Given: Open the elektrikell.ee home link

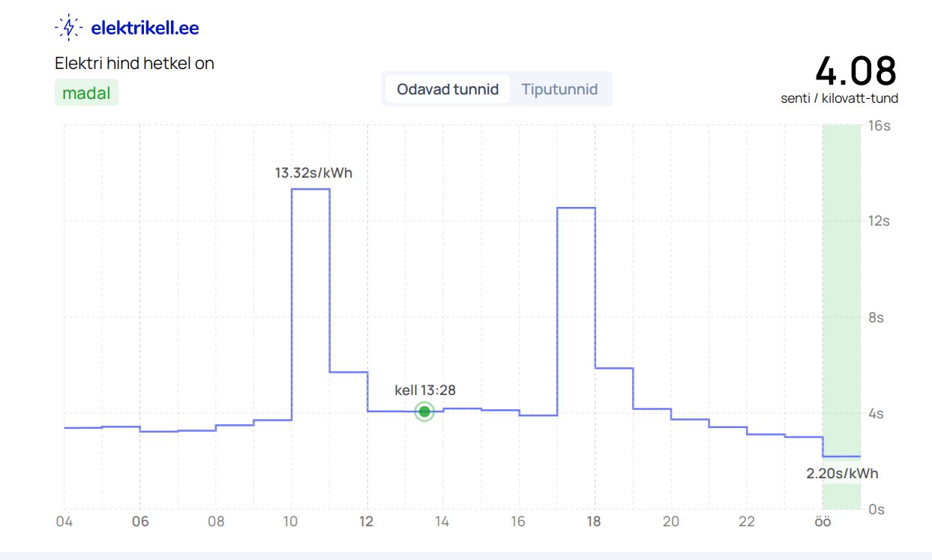Looking at the screenshot, I should (x=144, y=28).
